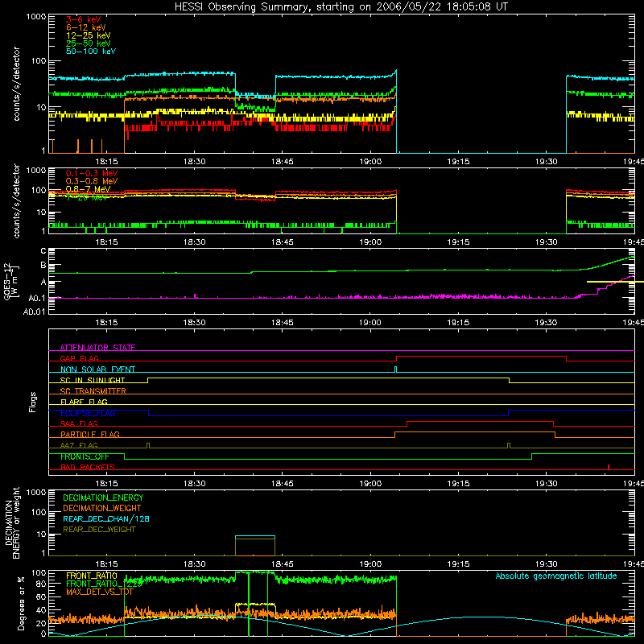Screen dimensions: 644x644
Task: Click the REAR_DEC_WEIGHT legend label
Action: click(x=99, y=530)
